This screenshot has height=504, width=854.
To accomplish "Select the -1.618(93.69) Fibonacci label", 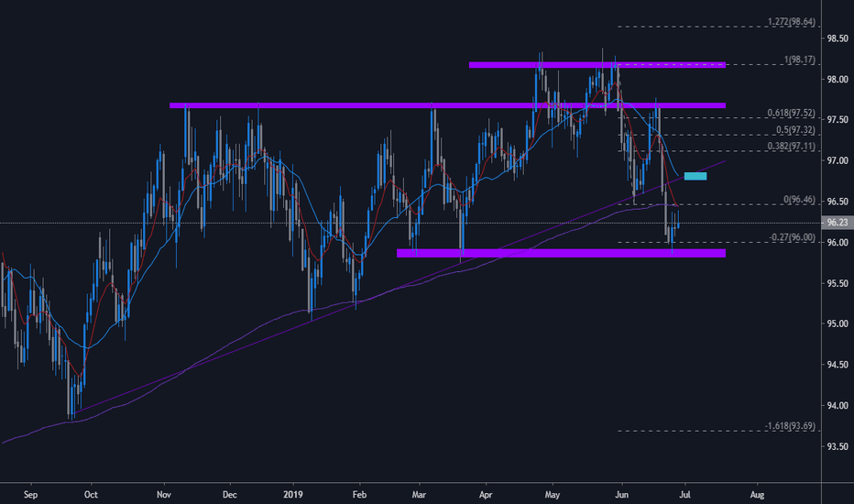I will [x=790, y=426].
